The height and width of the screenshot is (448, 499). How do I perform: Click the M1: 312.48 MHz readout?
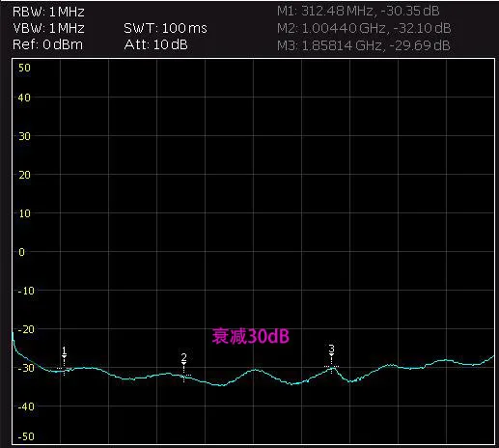point(358,12)
